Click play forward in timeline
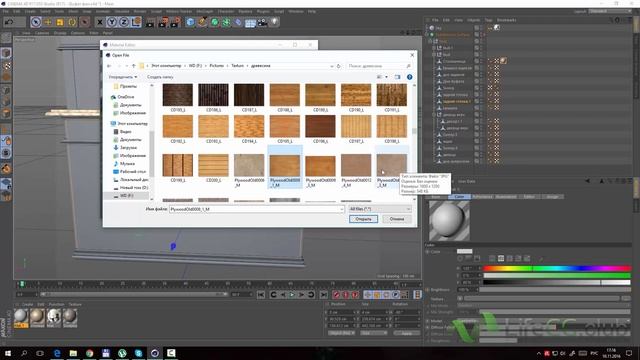 tap(292, 294)
